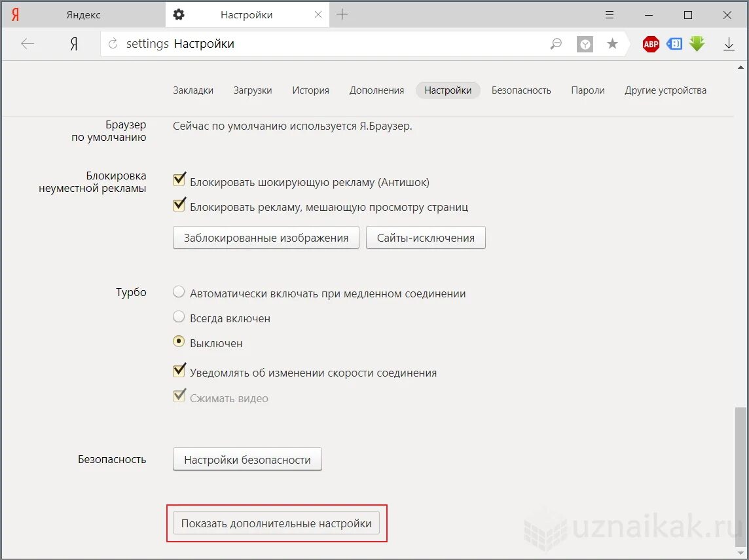Open the История section
Screen dimensions: 749x560
[310, 90]
